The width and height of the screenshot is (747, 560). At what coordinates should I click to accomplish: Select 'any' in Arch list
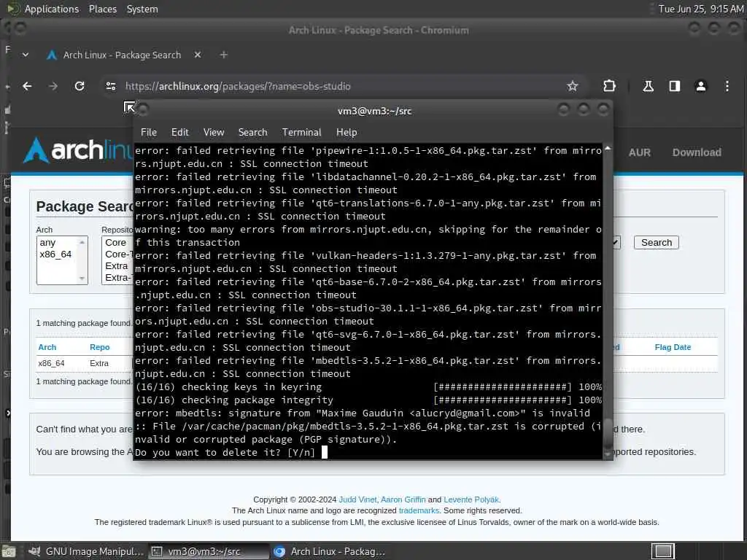pos(47,242)
